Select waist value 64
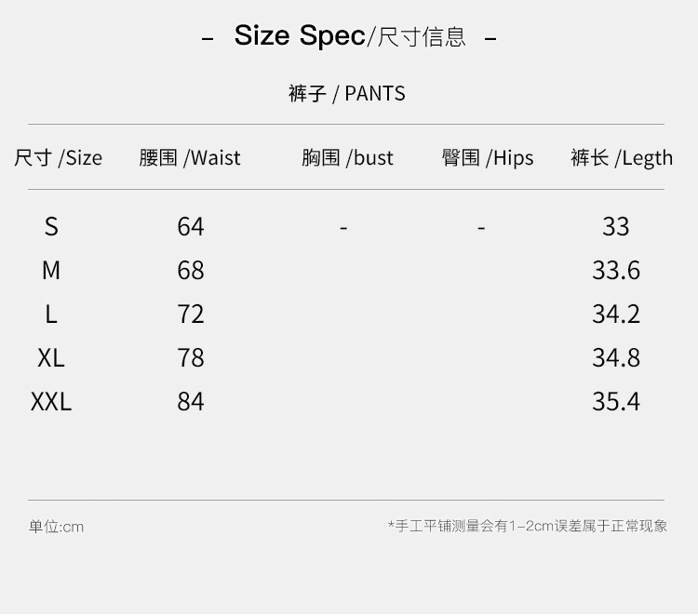 point(191,226)
